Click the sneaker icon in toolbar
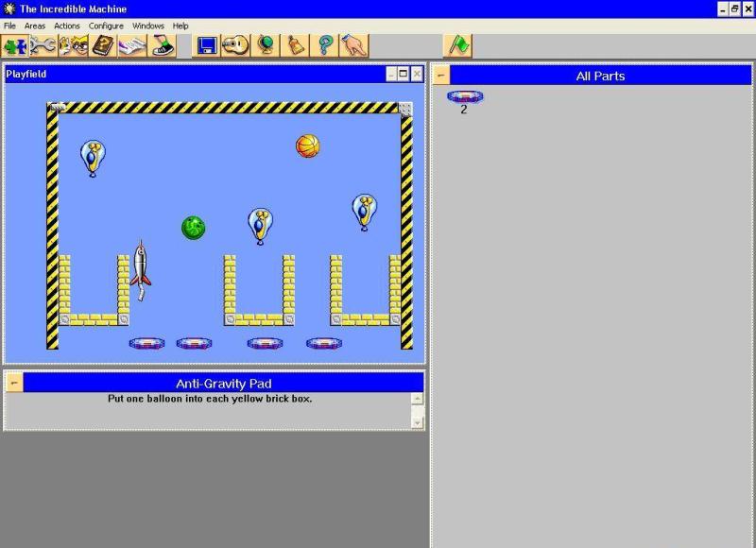 click(162, 45)
